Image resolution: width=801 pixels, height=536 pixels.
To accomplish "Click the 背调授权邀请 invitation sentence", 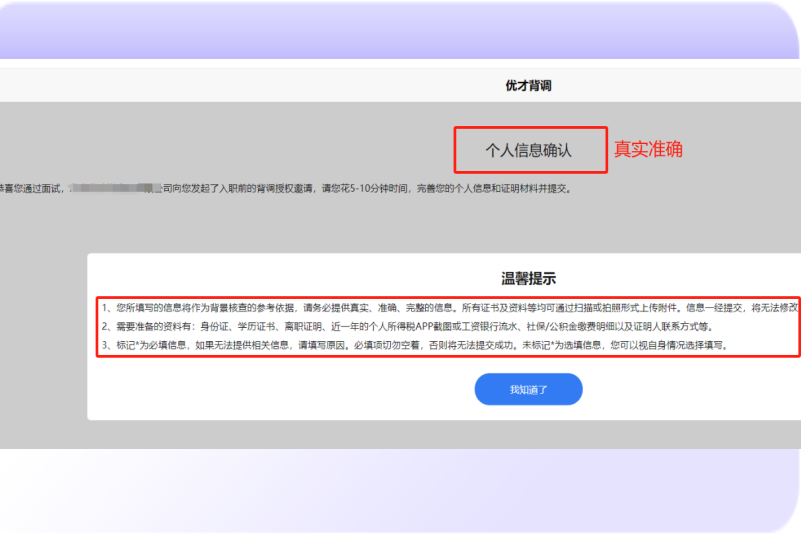I will point(286,189).
